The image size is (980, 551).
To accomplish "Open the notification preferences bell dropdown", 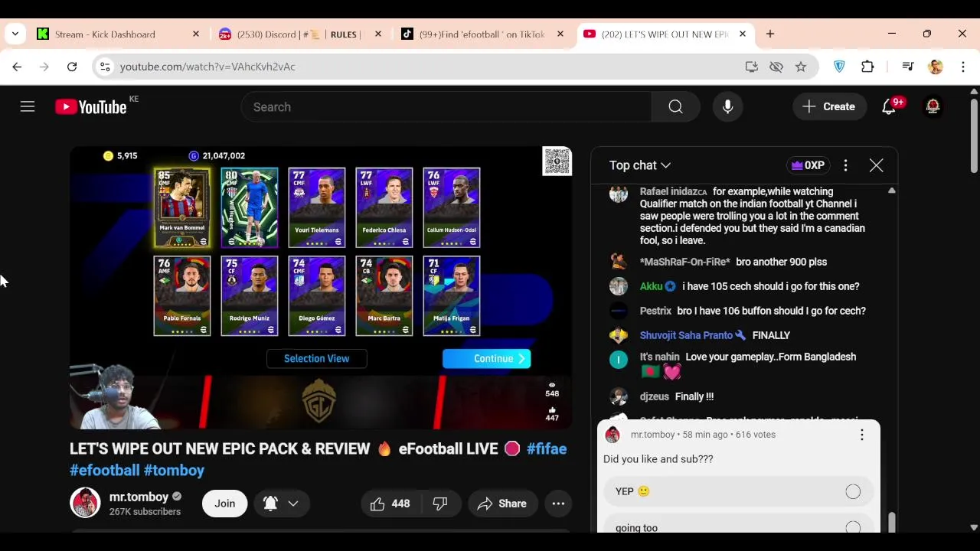I will (x=280, y=504).
